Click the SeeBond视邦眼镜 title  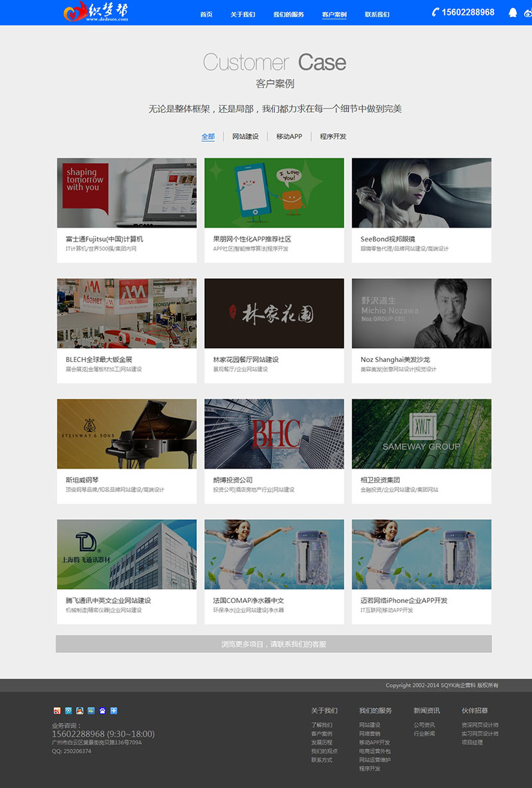388,239
